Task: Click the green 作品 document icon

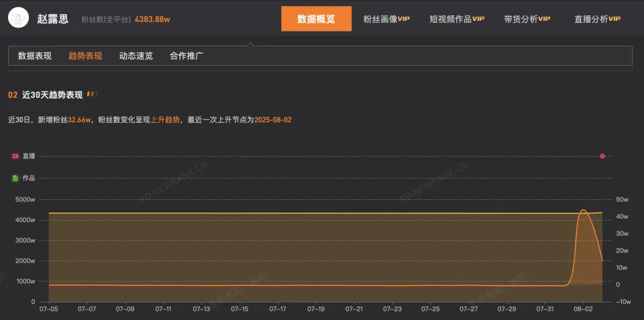Action: coord(15,178)
